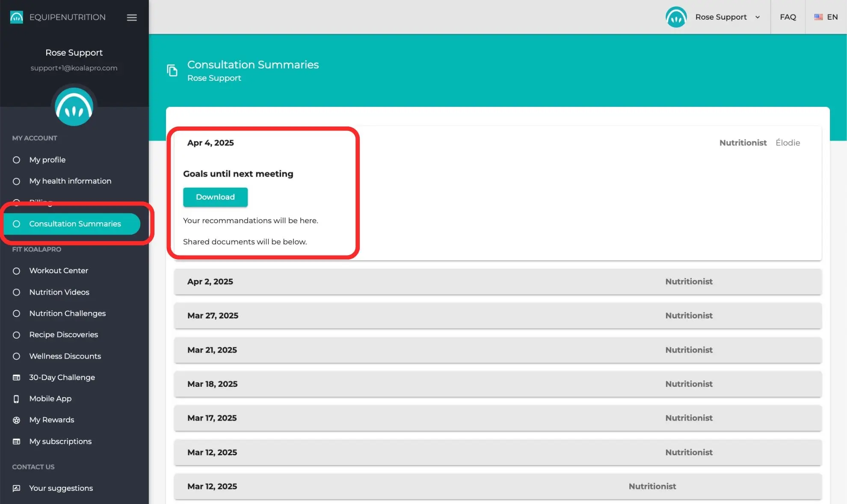Open Workout Center
This screenshot has width=847, height=504.
point(59,271)
